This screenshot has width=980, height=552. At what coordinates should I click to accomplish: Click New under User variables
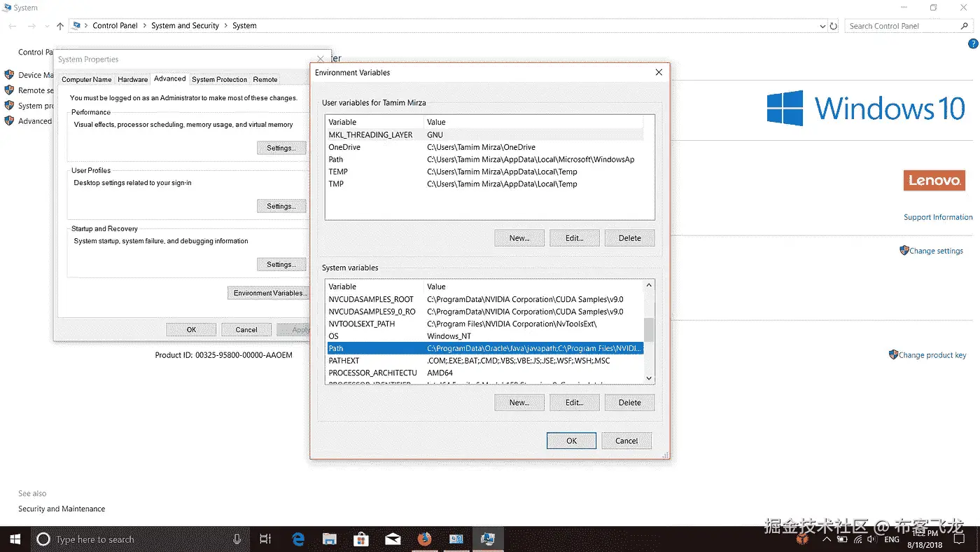click(519, 238)
